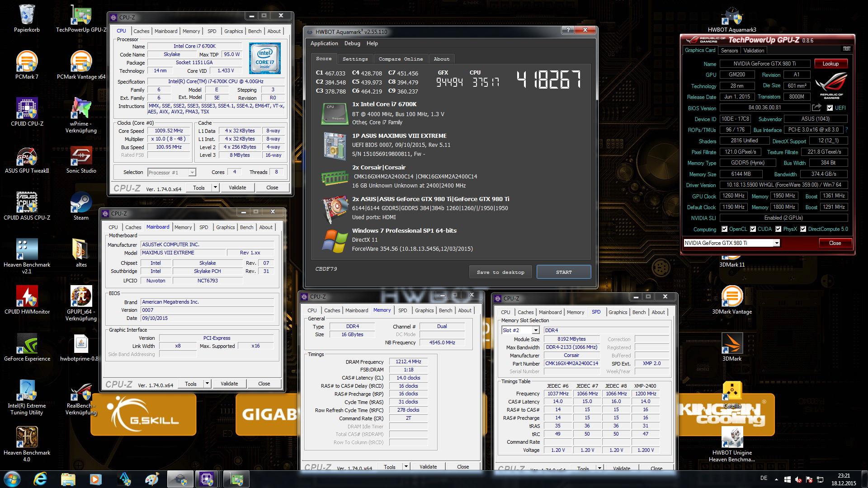Launch Intel Extreme Tuning Utility shortcut
Screen dimensions: 868x488
click(27, 397)
